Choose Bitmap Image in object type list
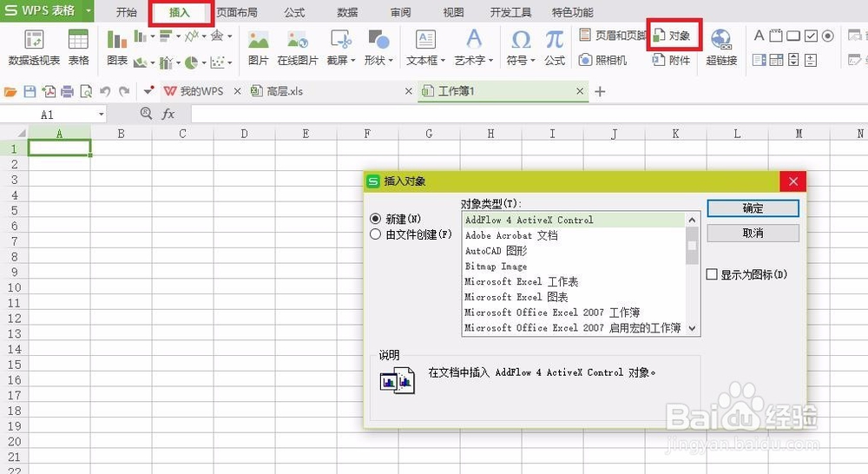 click(x=574, y=267)
